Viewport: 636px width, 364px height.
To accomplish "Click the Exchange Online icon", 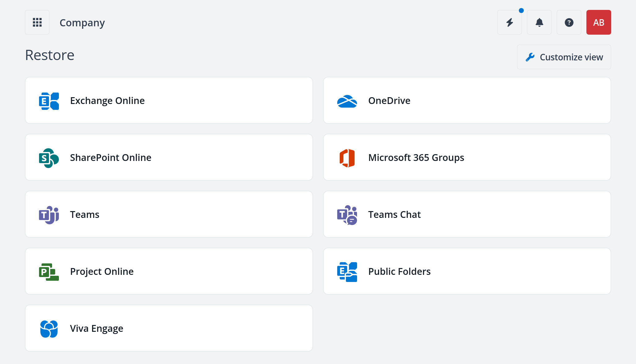I will click(49, 101).
